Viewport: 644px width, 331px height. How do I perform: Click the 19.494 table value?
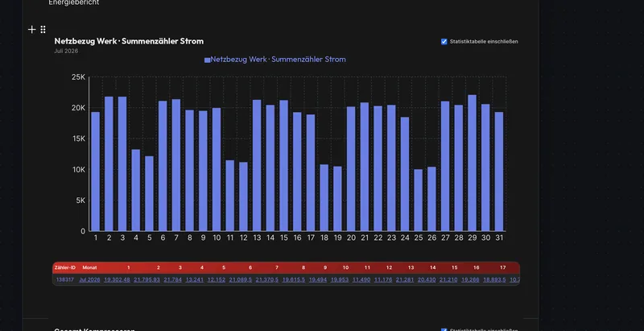(318, 279)
